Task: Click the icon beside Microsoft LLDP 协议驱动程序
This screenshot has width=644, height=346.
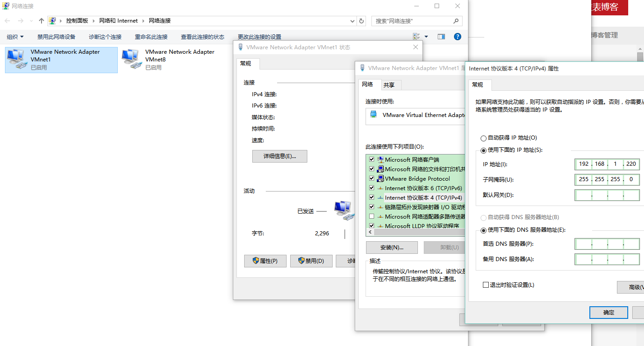Action: pyautogui.click(x=380, y=226)
